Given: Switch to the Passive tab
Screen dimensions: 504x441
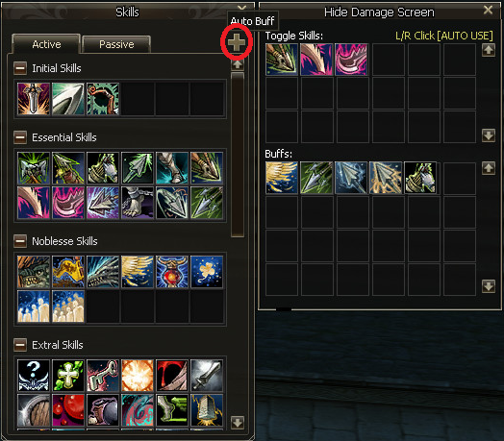Looking at the screenshot, I should (x=116, y=44).
